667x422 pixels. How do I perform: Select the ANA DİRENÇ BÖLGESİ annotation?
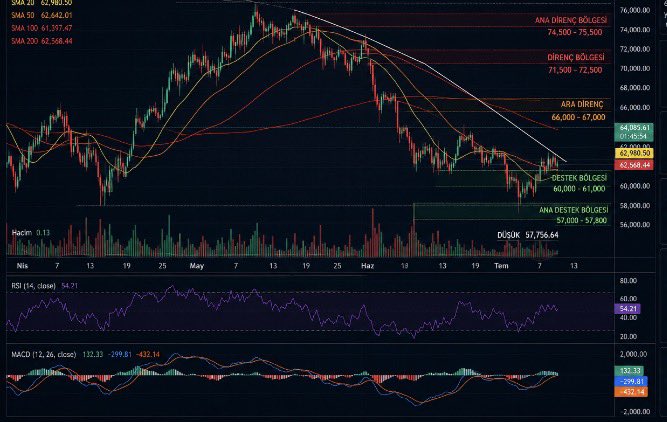pos(570,20)
